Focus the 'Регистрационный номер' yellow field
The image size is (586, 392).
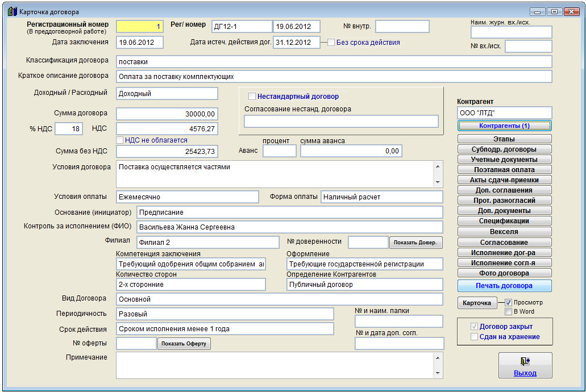[x=139, y=27]
